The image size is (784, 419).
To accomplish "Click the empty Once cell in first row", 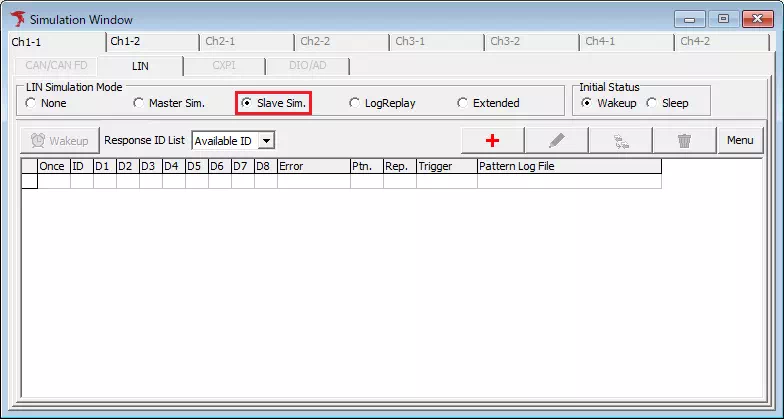I will coord(52,182).
